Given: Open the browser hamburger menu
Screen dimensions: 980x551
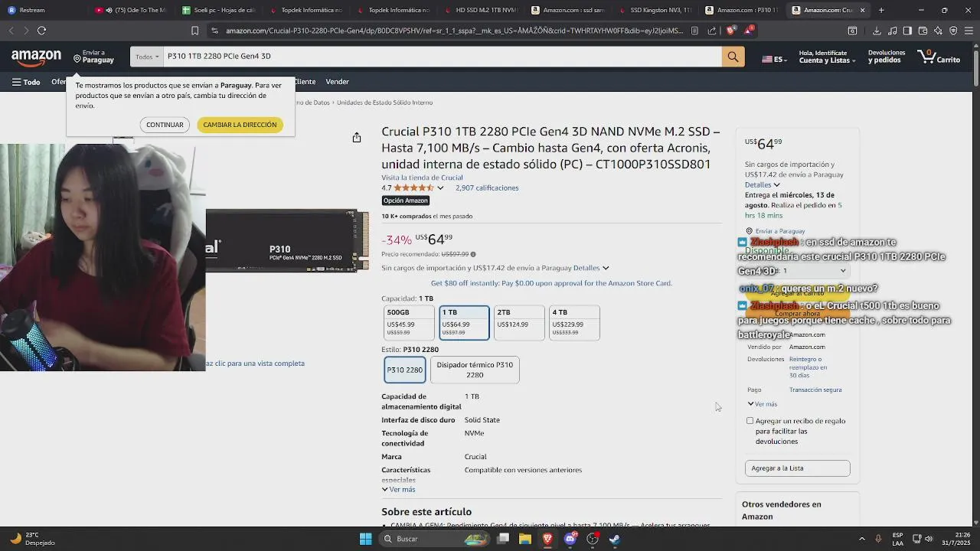Looking at the screenshot, I should coord(969,31).
